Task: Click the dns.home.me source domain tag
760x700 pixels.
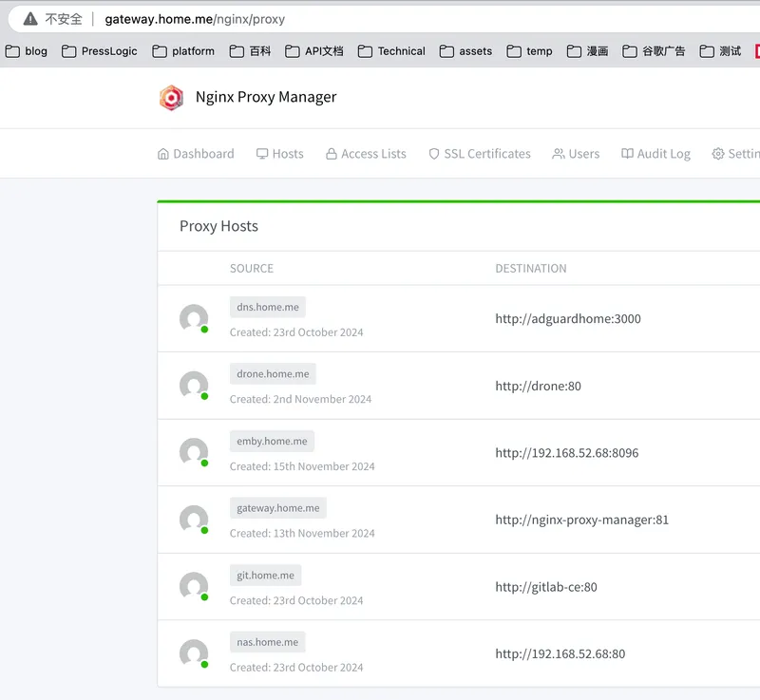Action: (x=268, y=307)
